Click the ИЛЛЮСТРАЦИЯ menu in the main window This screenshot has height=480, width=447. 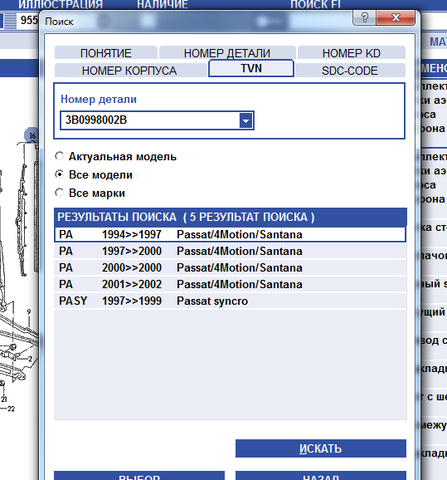click(x=61, y=4)
